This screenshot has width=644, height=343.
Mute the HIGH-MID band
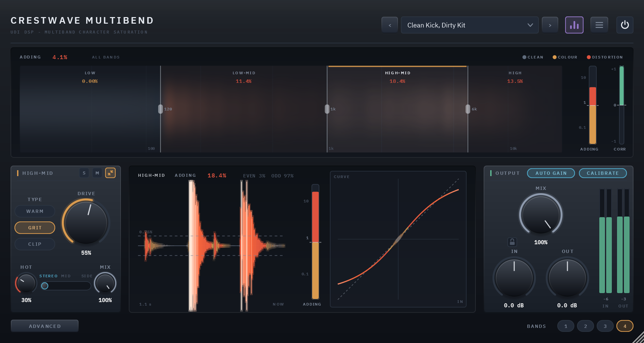[97, 173]
